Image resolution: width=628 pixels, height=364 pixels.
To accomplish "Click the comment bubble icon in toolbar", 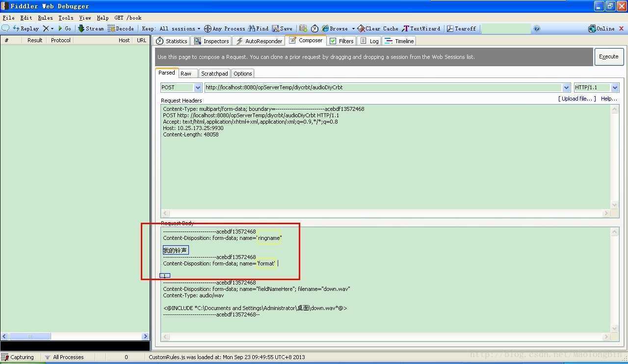I will click(x=6, y=28).
